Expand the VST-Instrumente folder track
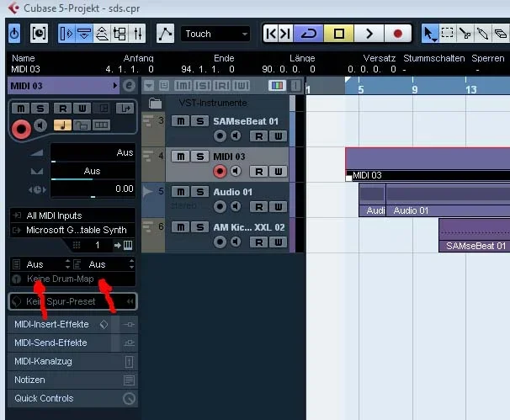The width and height of the screenshot is (510, 420). pos(155,104)
